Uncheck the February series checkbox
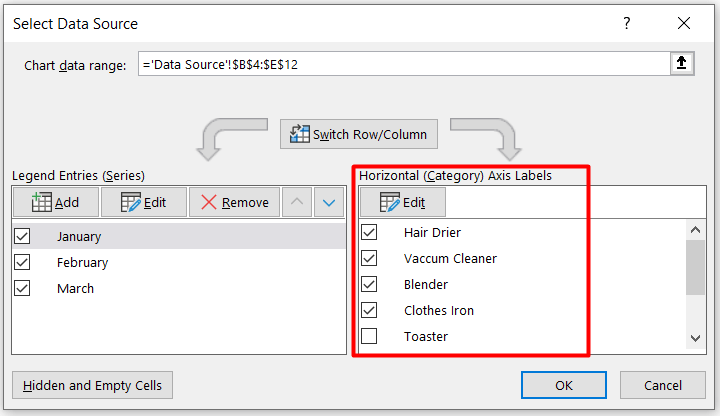Screen dimensions: 720x416 tap(23, 262)
